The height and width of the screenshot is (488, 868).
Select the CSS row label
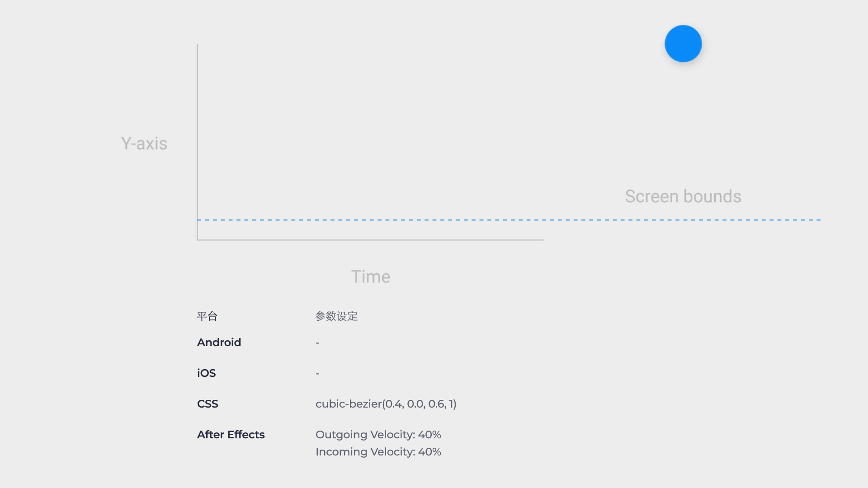click(208, 404)
